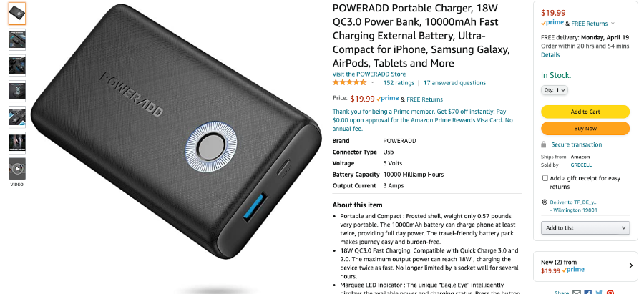This screenshot has width=644, height=294.
Task: Share on Twitter icon
Action: tap(599, 293)
